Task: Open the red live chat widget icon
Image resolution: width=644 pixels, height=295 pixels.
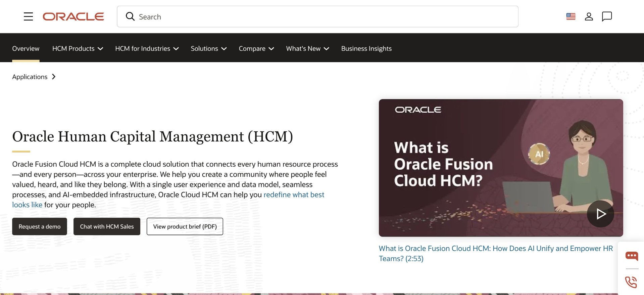Action: tap(632, 256)
